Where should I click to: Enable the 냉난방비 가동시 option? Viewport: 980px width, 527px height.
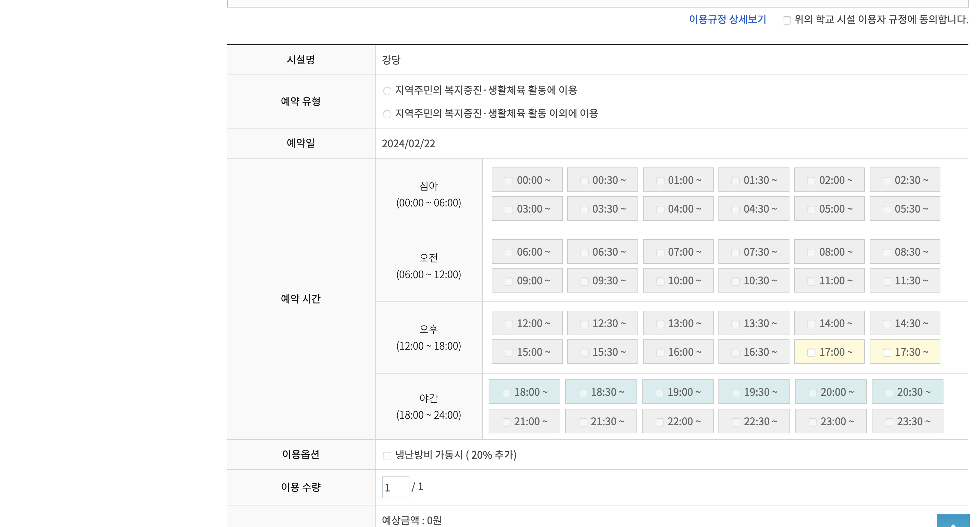tap(387, 456)
